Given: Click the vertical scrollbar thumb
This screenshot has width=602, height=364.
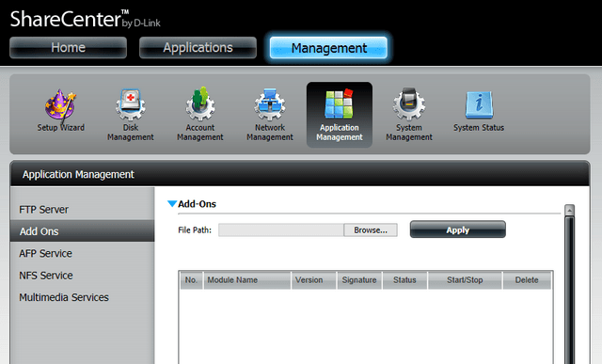Looking at the screenshot, I should coord(569,291).
